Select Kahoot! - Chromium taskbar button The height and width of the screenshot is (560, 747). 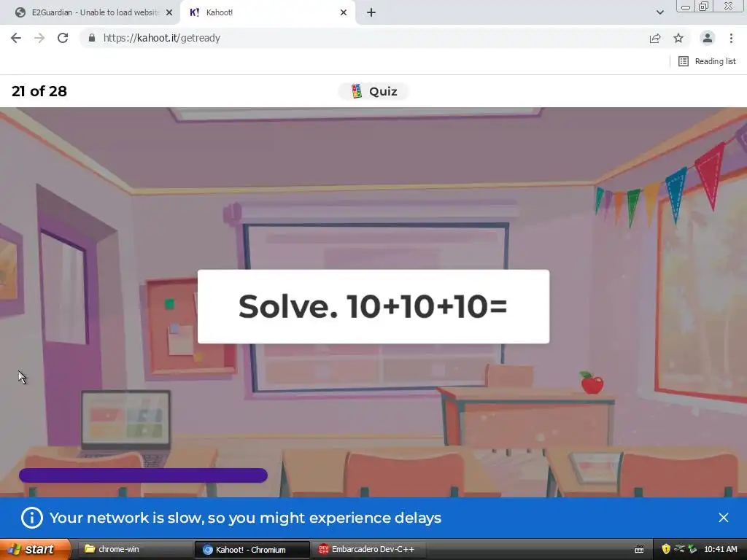coord(252,550)
